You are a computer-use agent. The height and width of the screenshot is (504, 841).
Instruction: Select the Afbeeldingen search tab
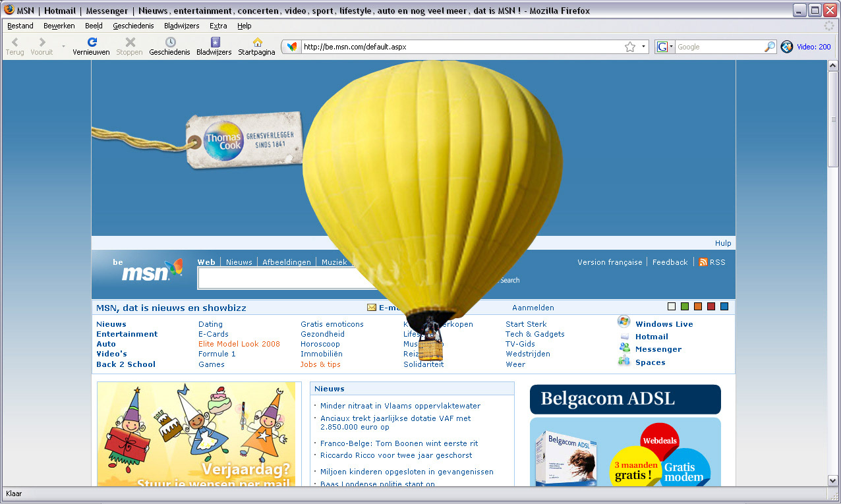coord(287,262)
